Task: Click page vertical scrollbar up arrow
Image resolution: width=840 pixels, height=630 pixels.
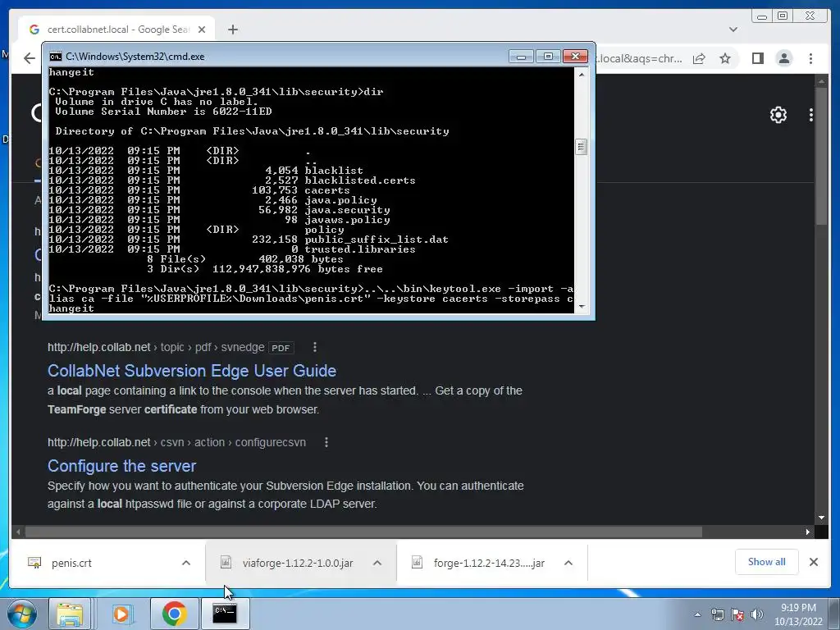Action: pos(821,81)
